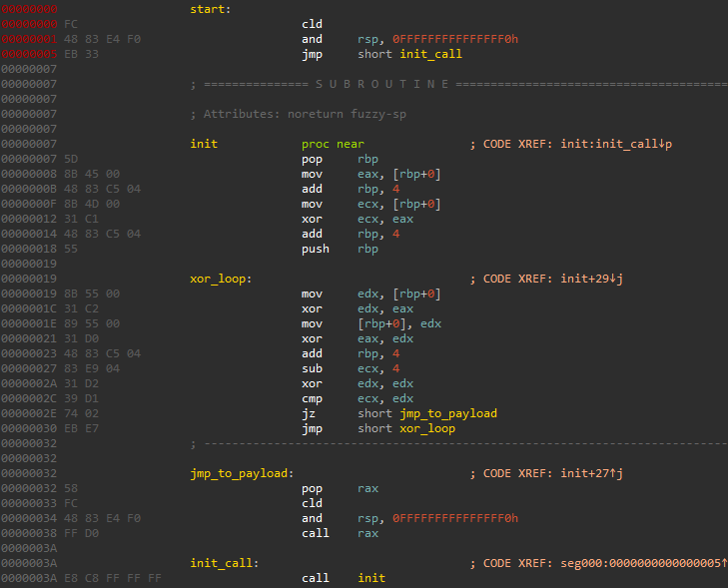This screenshot has width=728, height=588.
Task: Click the start label at the top
Action: tap(211, 9)
